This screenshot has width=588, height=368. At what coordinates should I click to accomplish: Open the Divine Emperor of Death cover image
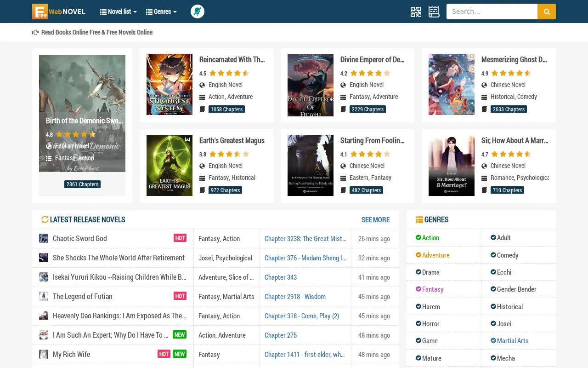coord(311,85)
